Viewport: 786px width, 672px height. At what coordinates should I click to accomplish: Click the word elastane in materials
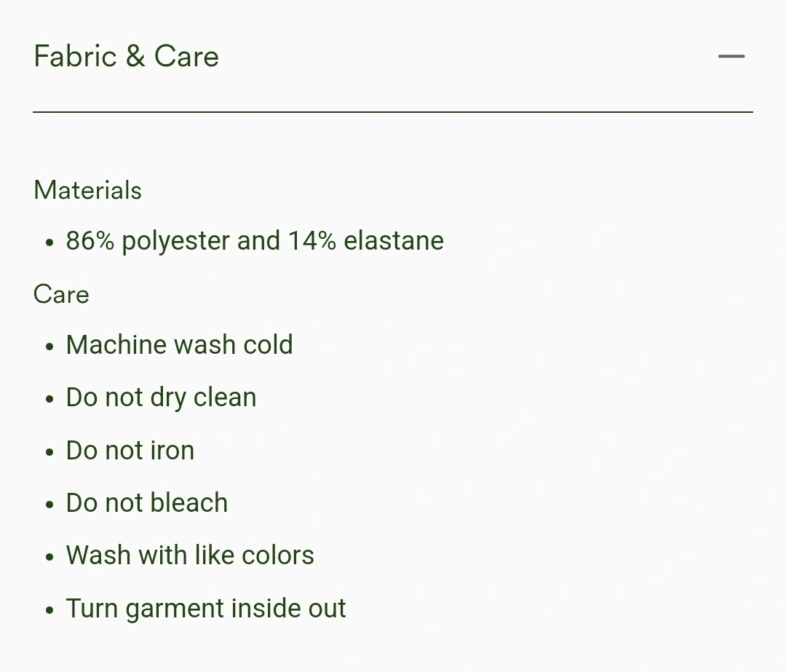click(x=394, y=241)
